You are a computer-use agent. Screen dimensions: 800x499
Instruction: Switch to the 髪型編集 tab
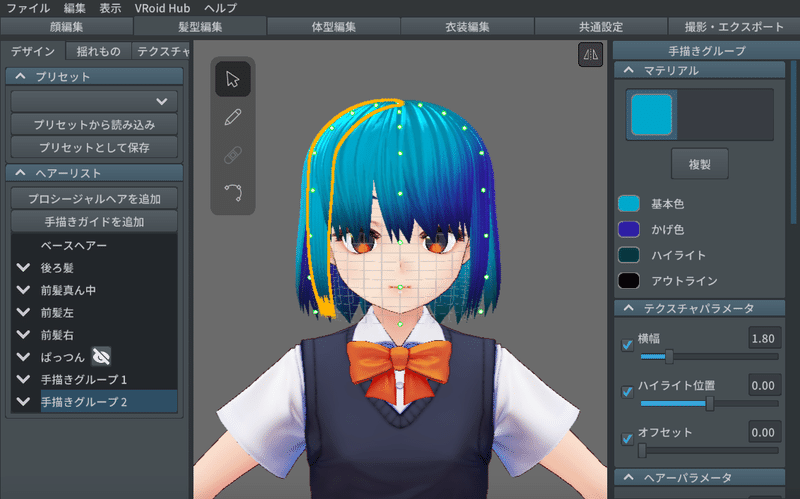200,27
